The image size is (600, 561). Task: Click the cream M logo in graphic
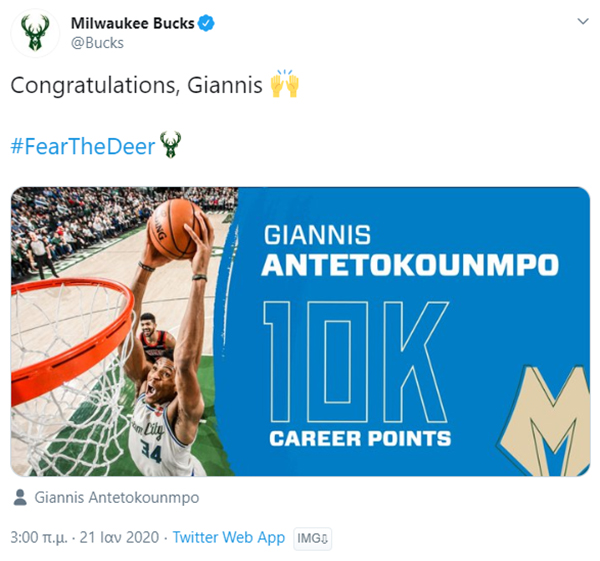pos(551,420)
